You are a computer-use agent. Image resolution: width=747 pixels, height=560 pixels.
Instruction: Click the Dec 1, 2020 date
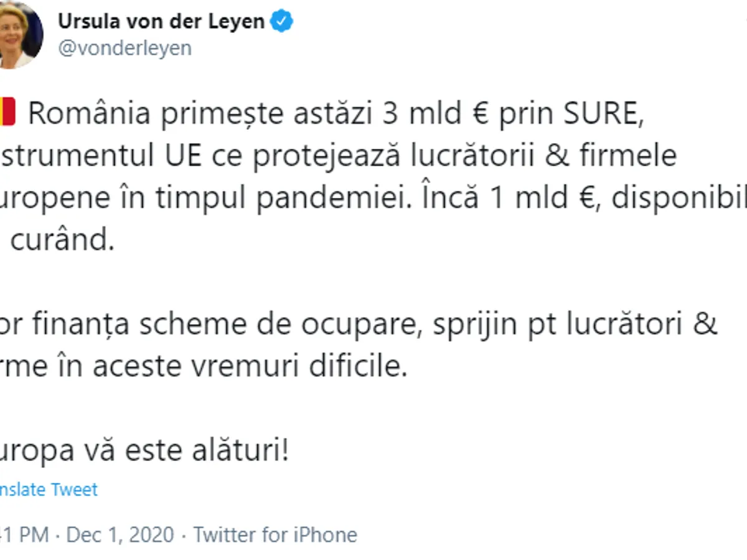coord(120,534)
